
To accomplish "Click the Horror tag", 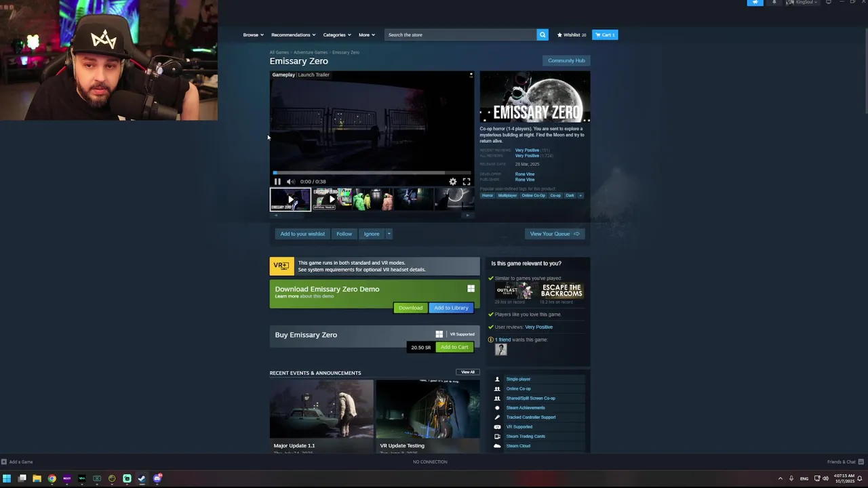I will (x=488, y=195).
